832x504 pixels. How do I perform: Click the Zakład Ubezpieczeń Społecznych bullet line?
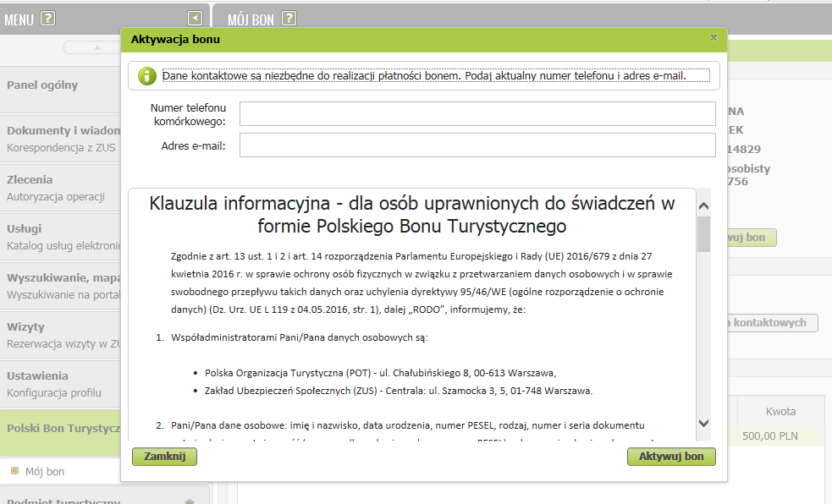click(x=399, y=391)
